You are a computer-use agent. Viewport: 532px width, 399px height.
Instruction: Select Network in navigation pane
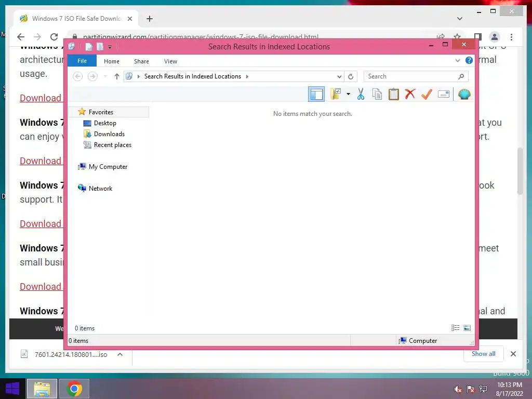[100, 188]
